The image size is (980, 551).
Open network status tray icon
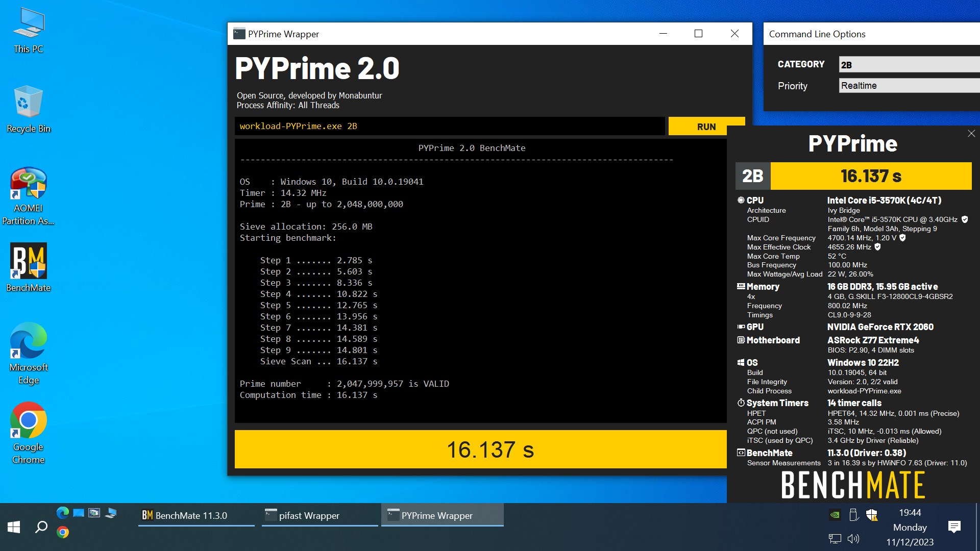coord(835,539)
